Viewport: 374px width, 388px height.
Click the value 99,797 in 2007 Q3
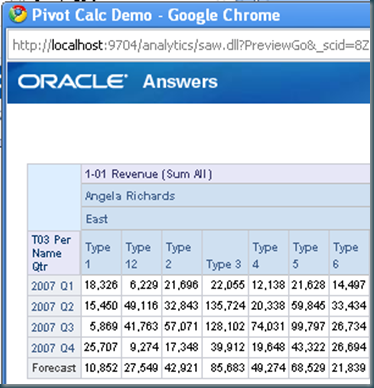click(308, 326)
